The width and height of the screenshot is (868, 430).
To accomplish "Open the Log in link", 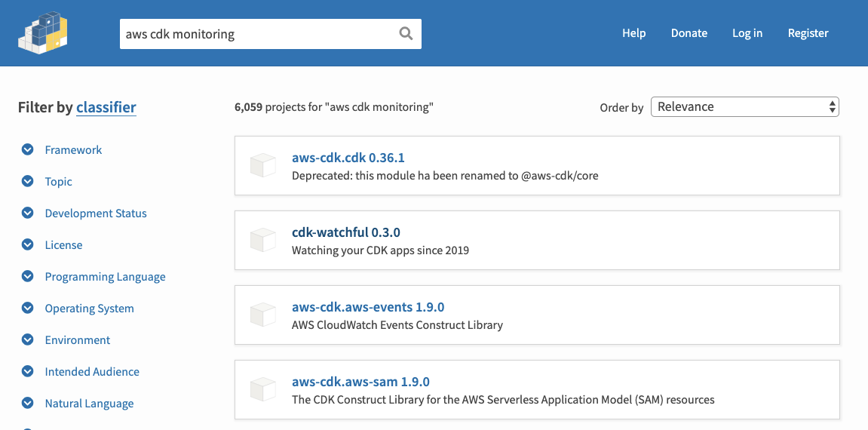I will pos(747,33).
